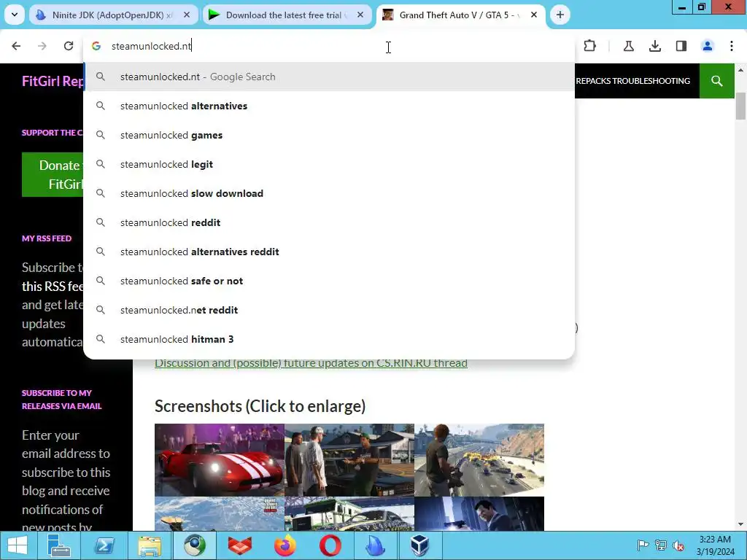Open the Windows Start button
Viewport: 747px width, 560px height.
tap(18, 545)
